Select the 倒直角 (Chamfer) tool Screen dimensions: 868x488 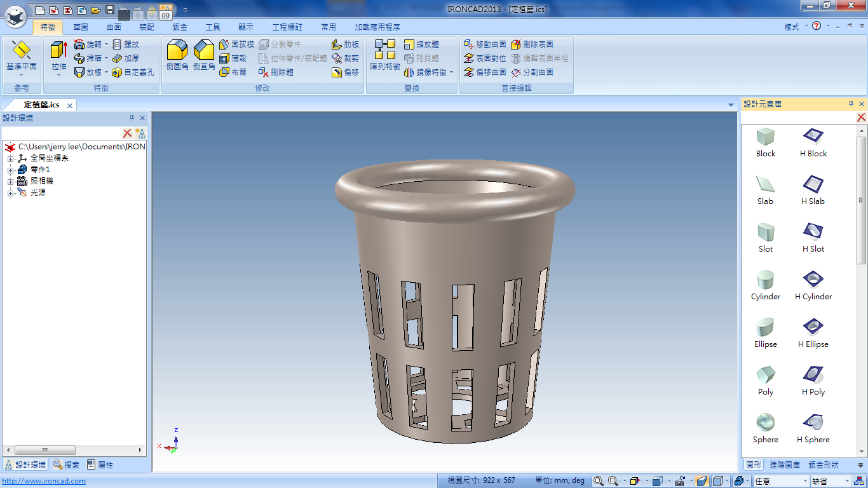[x=204, y=52]
